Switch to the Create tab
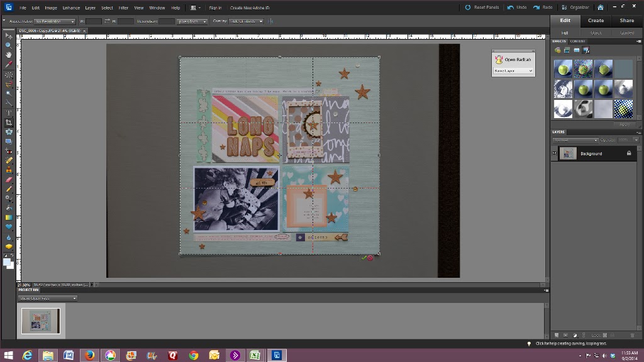The height and width of the screenshot is (362, 644). [x=596, y=20]
